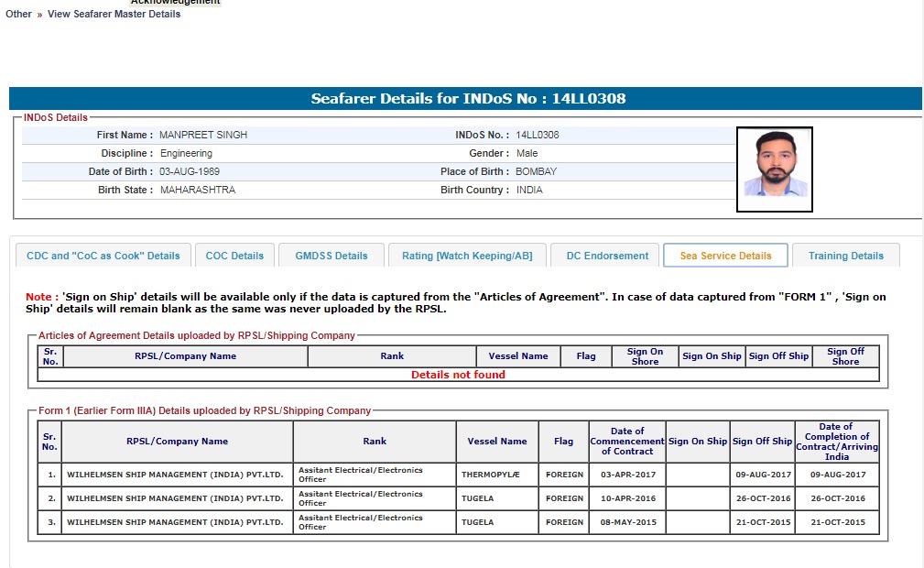Image resolution: width=924 pixels, height=568 pixels.
Task: Click the INDoS No. value 14LL0308
Action: coord(537,135)
